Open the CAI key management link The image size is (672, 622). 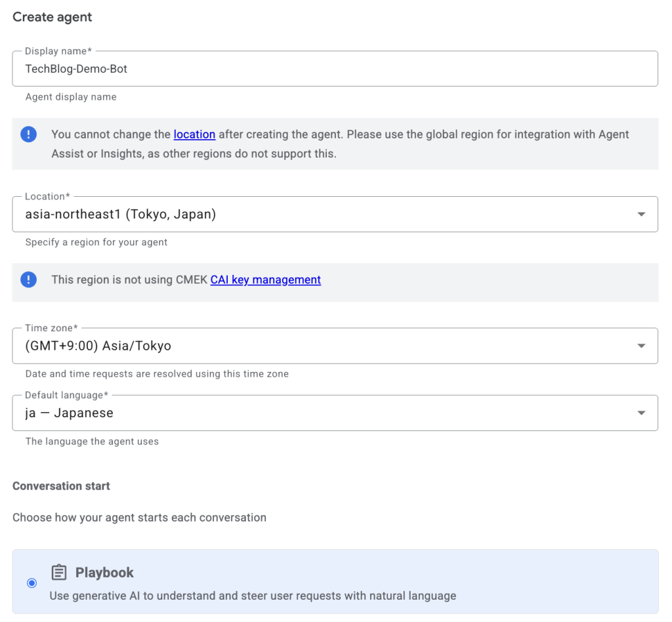(265, 280)
